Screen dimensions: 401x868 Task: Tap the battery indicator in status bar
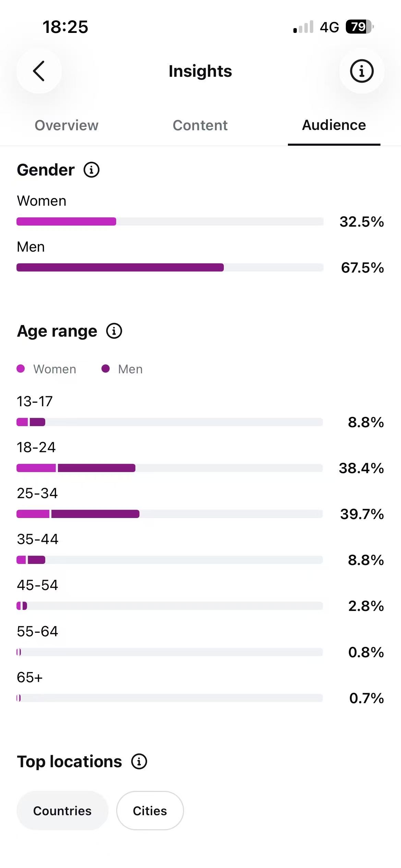[x=360, y=27]
